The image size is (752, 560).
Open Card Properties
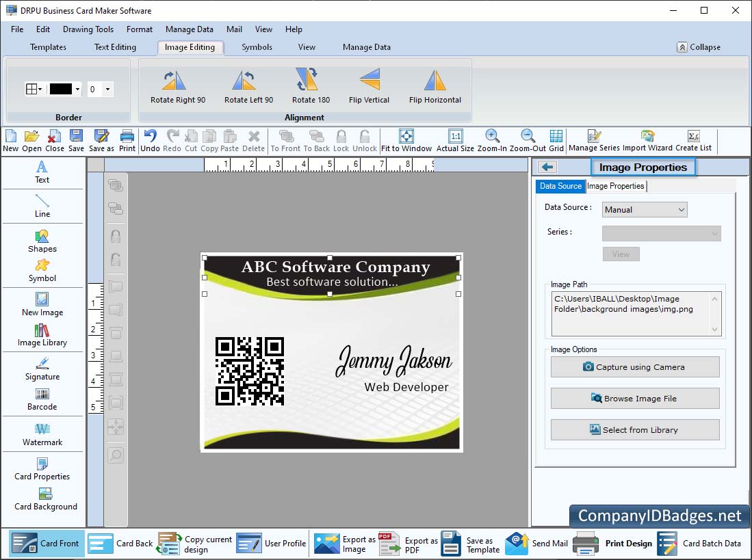[42, 469]
